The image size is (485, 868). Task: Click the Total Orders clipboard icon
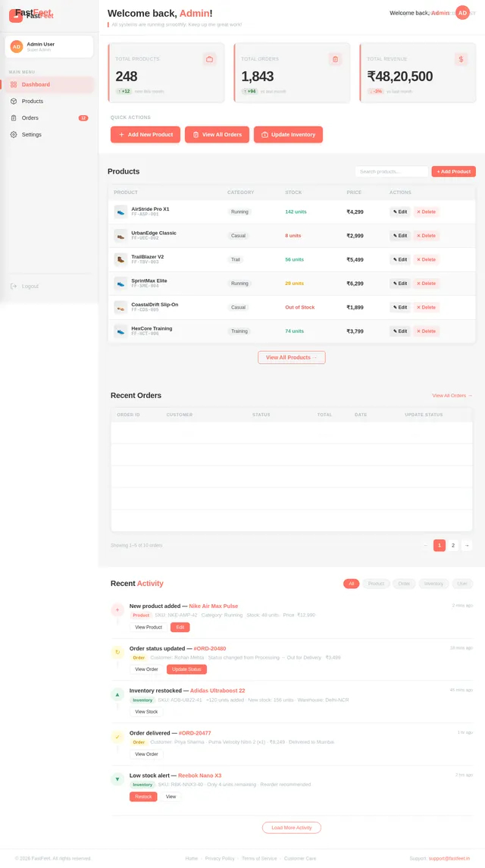(x=335, y=58)
